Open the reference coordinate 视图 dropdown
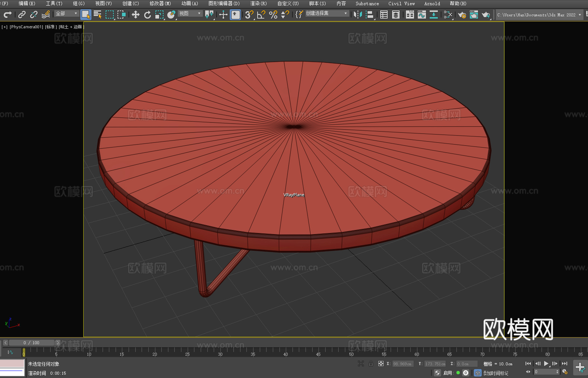 pos(190,13)
